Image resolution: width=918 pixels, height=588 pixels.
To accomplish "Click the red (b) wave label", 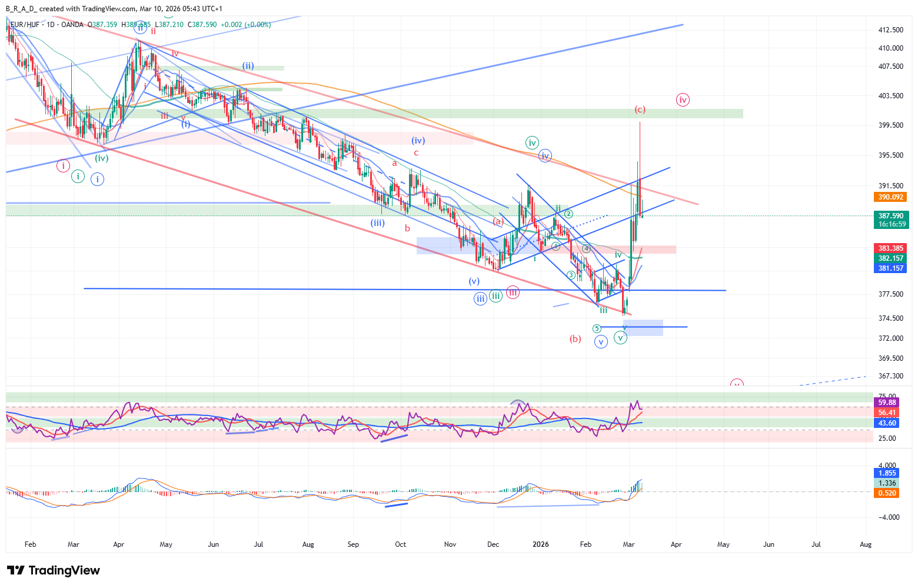I will (575, 339).
